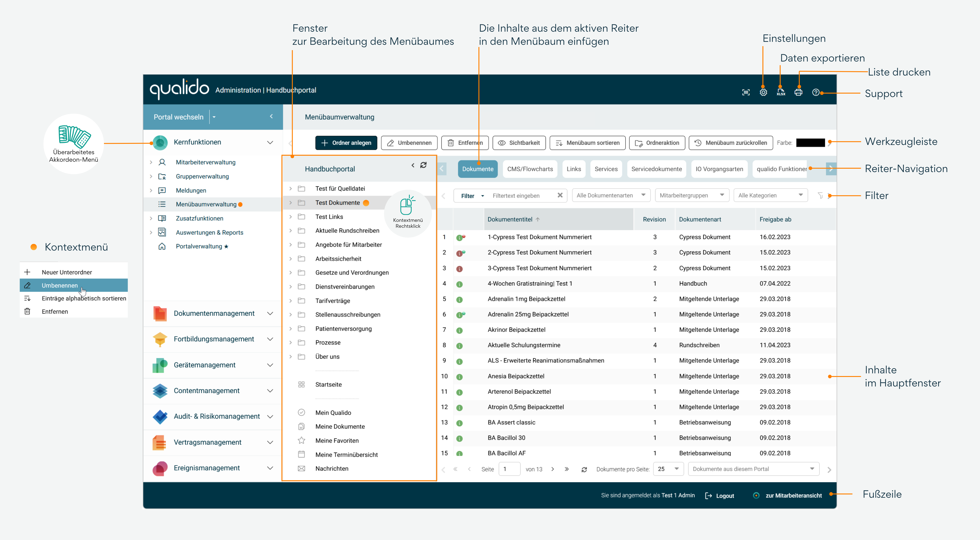The width and height of the screenshot is (980, 540).
Task: Open the Mitarbeitergruppen dropdown
Action: tap(692, 195)
